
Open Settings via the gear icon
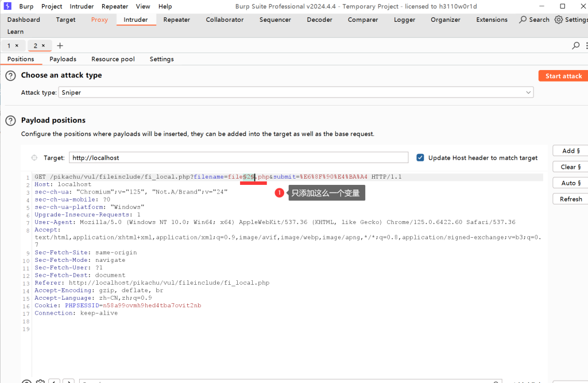(571, 20)
